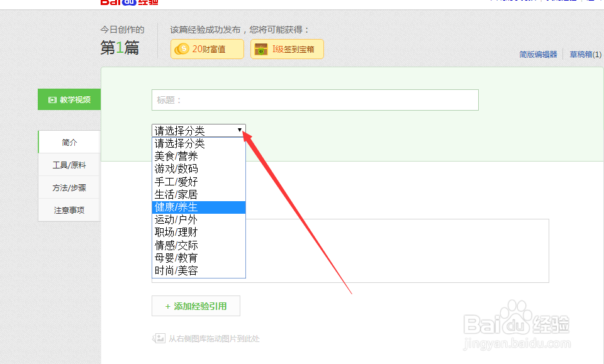Viewport: 604px width, 364px height.
Task: Open 简版编辑器 link
Action: 538,54
